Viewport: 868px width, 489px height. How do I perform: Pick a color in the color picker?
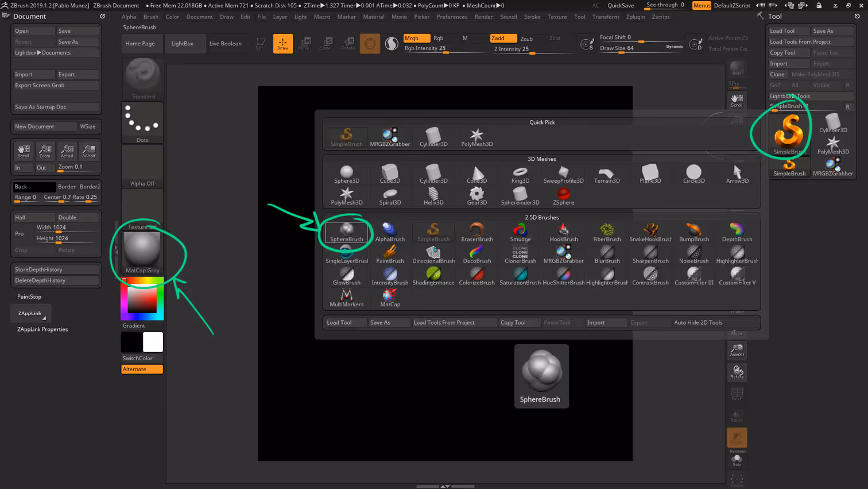tap(142, 299)
